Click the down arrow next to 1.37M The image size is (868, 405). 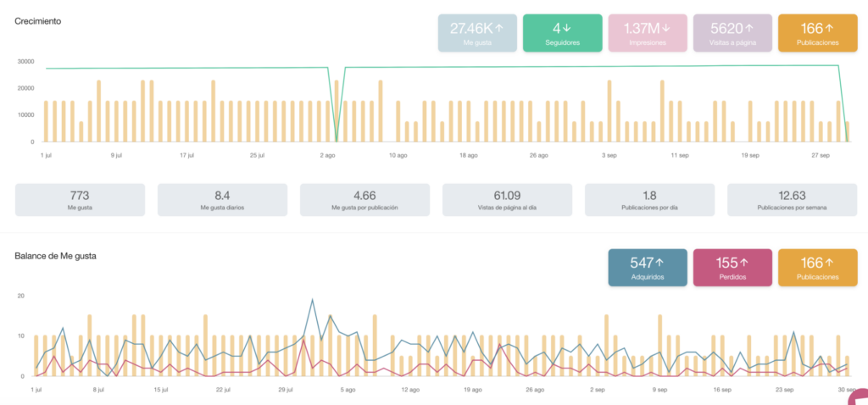[666, 28]
